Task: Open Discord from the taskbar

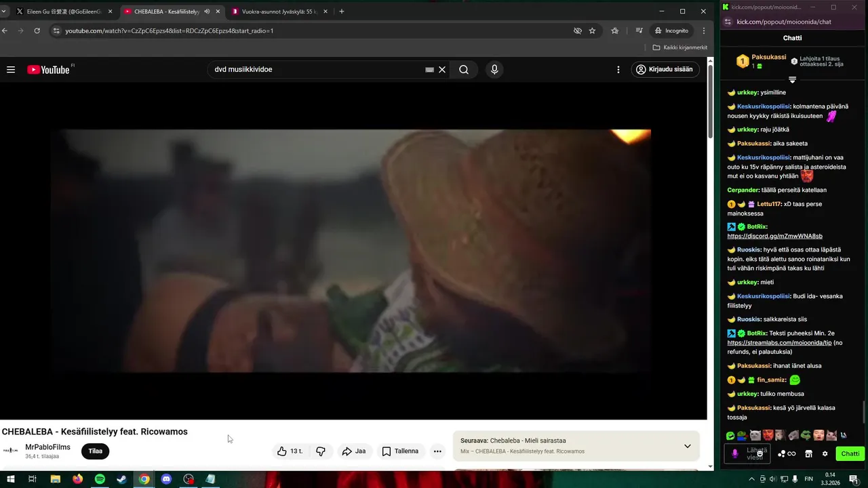Action: pos(166,479)
